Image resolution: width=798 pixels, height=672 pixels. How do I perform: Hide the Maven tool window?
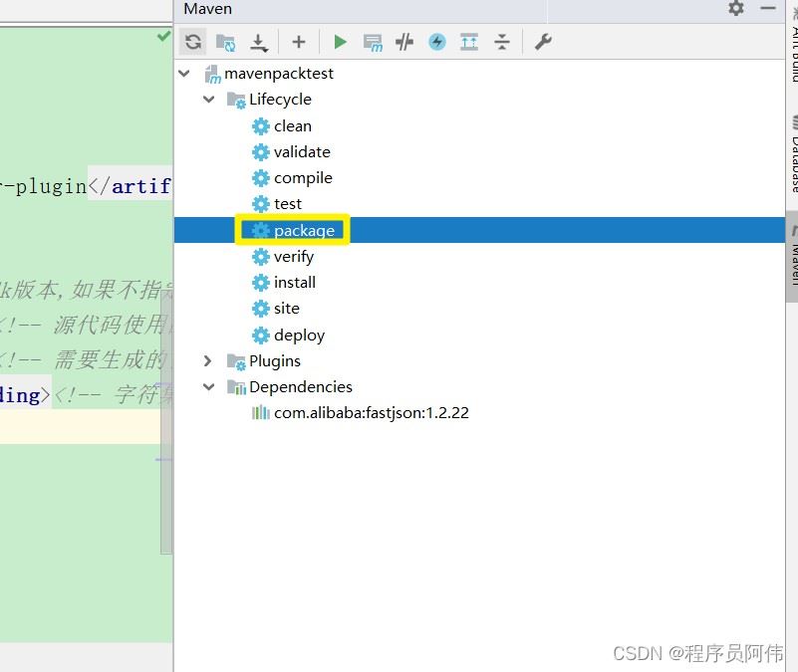click(767, 8)
